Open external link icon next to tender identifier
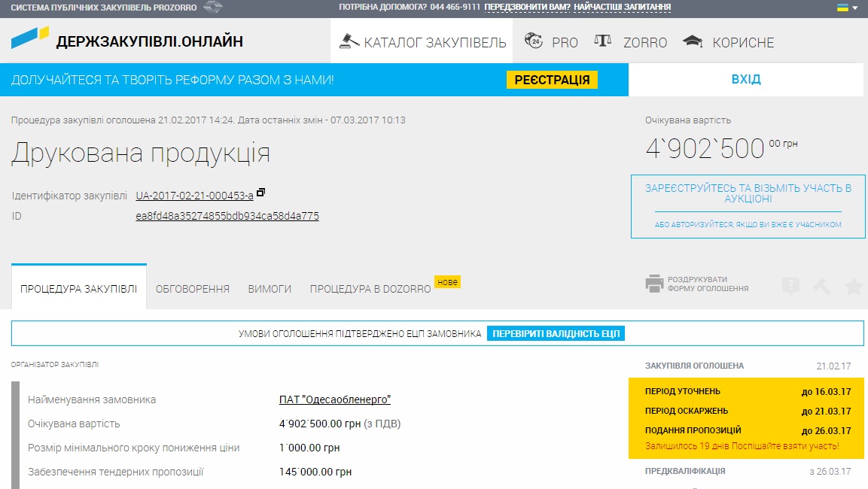 (x=260, y=193)
